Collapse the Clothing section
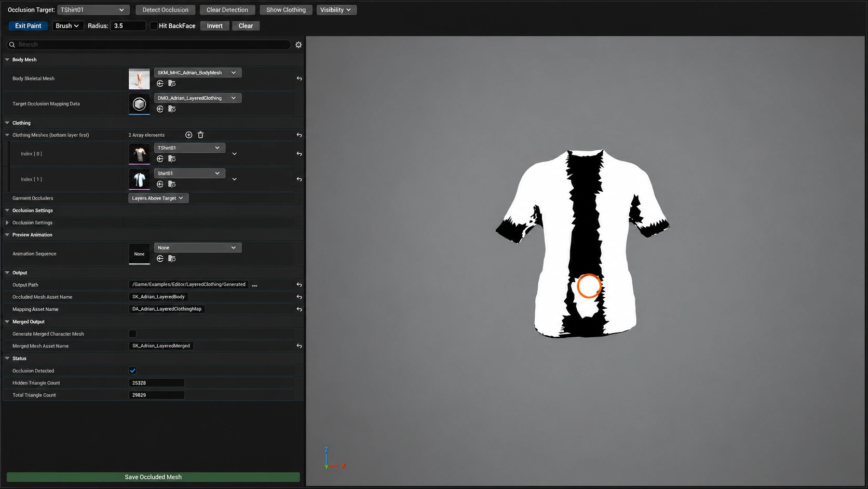 click(x=7, y=123)
